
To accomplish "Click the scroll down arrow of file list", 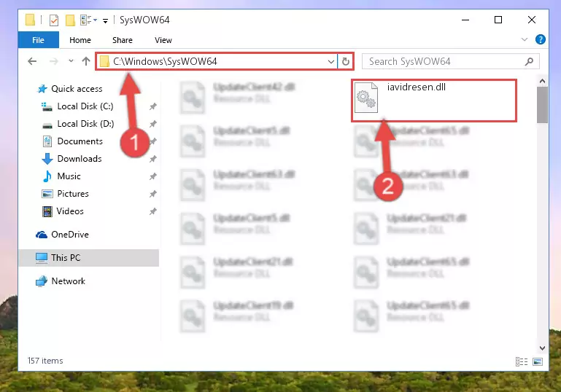I will [x=542, y=348].
